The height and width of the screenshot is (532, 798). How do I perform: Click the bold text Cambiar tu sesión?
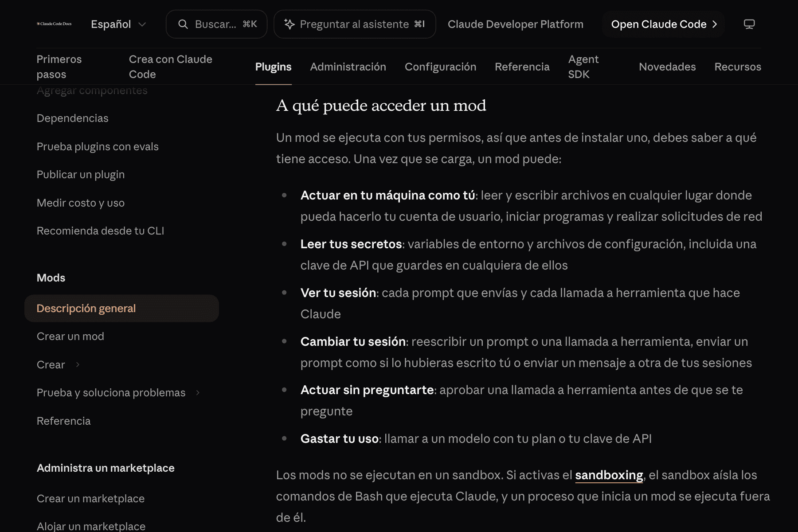[x=353, y=341]
